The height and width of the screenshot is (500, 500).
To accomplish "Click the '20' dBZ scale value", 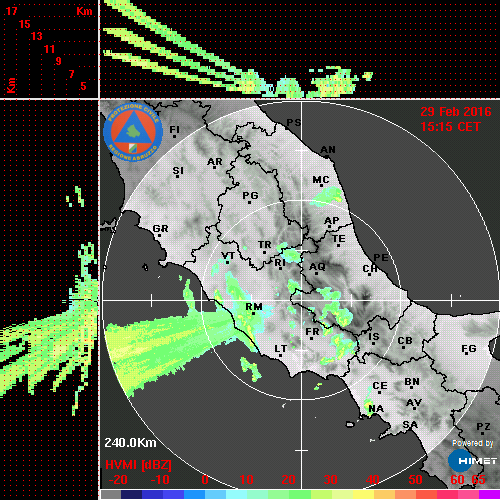I will (289, 480).
